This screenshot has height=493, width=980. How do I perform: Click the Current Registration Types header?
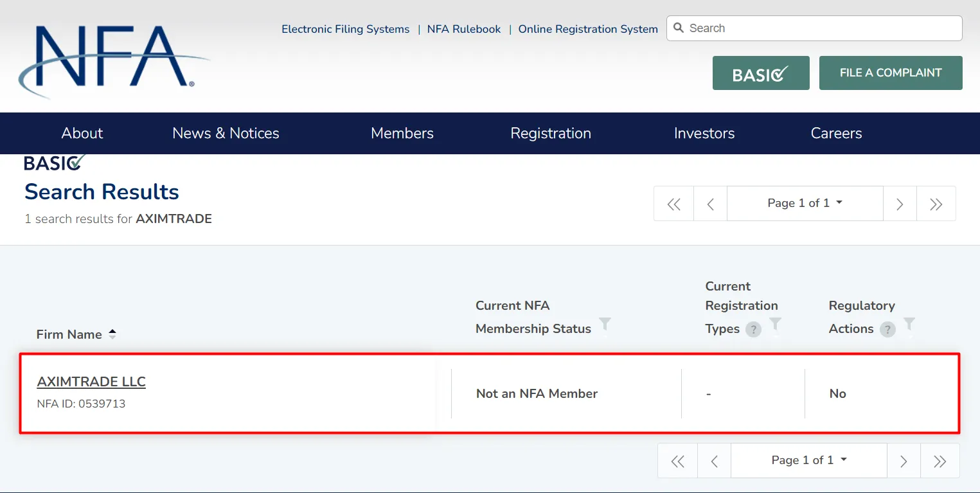(x=742, y=307)
